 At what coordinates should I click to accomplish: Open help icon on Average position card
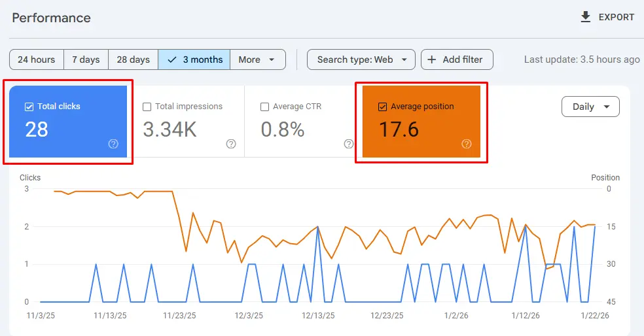[467, 144]
